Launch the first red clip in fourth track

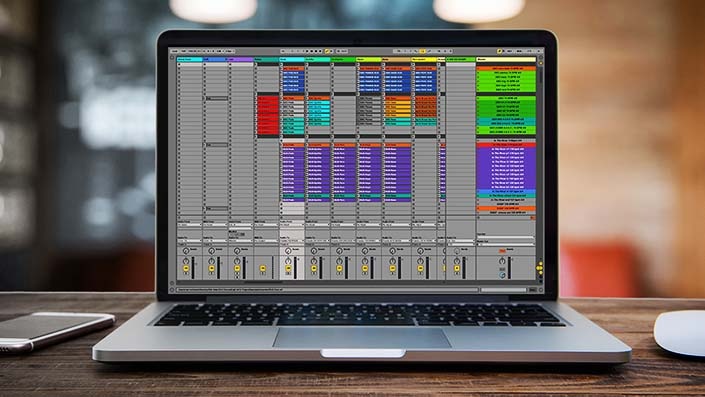[x=268, y=98]
